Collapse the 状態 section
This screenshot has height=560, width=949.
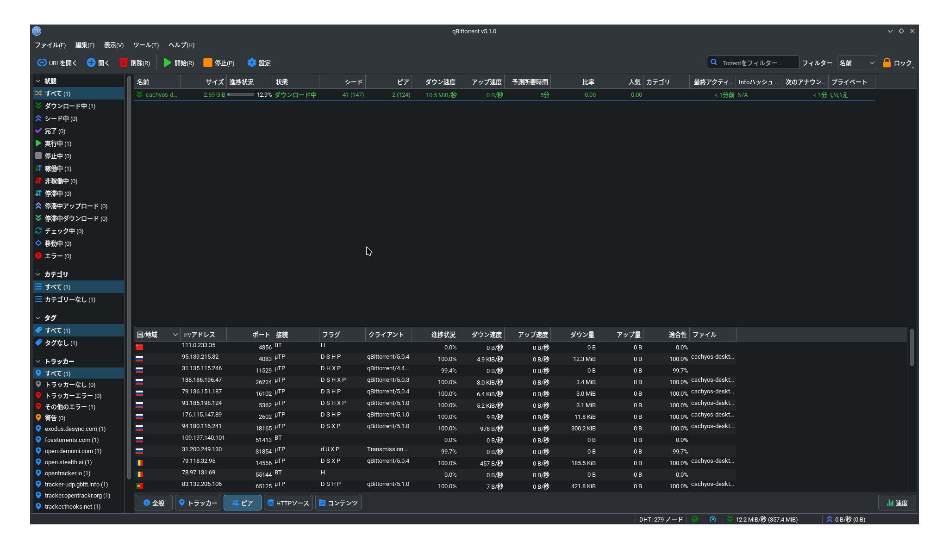click(38, 81)
